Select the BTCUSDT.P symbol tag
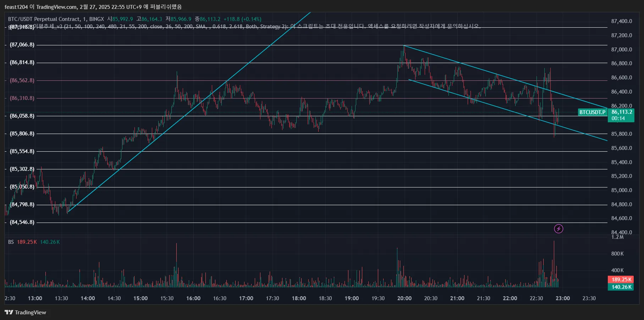 pos(592,112)
